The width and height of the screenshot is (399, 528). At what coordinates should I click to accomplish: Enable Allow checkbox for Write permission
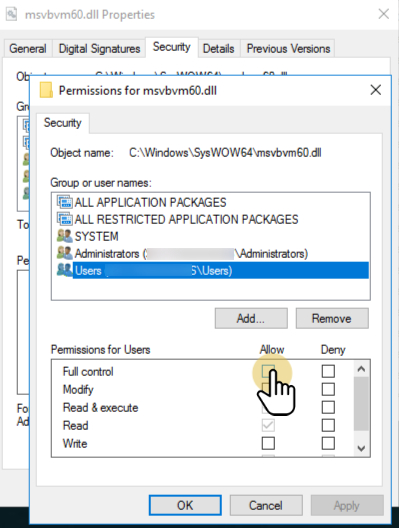coord(268,443)
